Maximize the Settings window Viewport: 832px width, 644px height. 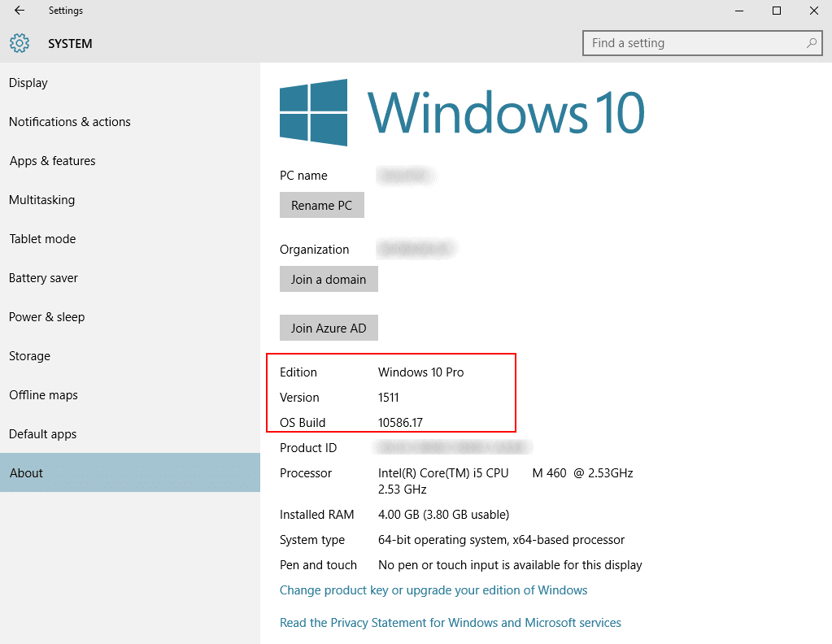[777, 11]
